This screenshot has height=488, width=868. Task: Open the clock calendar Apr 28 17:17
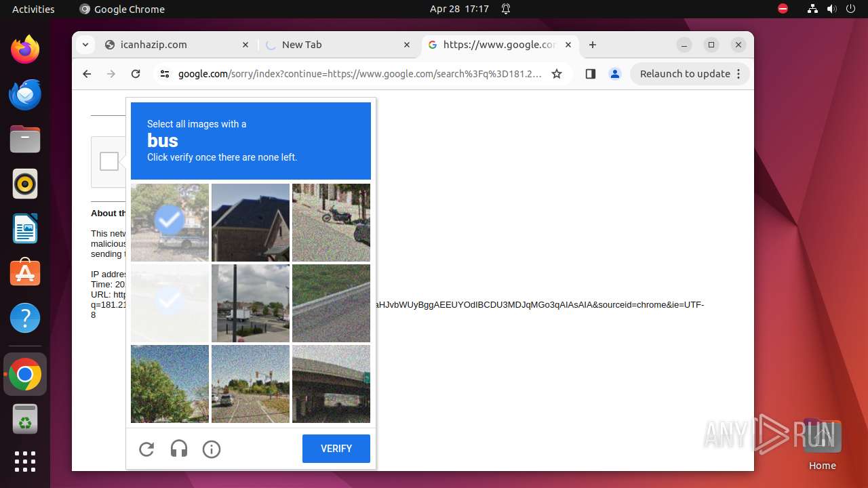tap(459, 9)
